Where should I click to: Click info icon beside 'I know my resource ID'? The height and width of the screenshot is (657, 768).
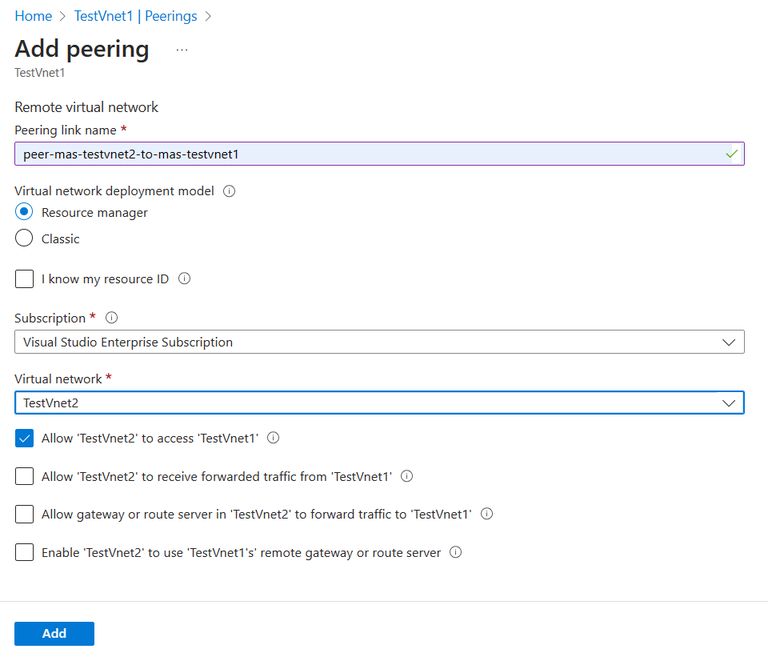(184, 279)
